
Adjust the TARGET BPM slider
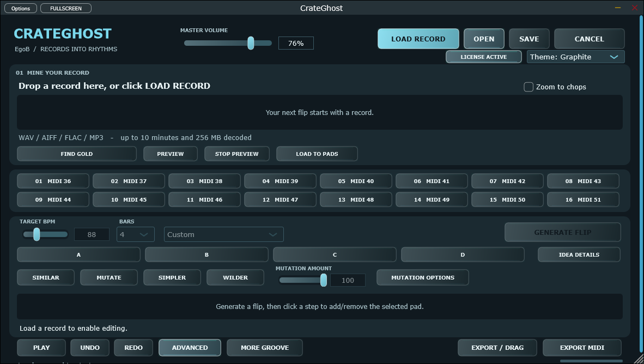click(x=45, y=235)
